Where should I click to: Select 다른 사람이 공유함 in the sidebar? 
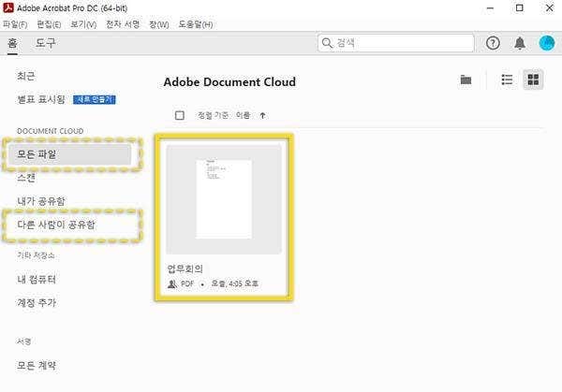coord(56,225)
